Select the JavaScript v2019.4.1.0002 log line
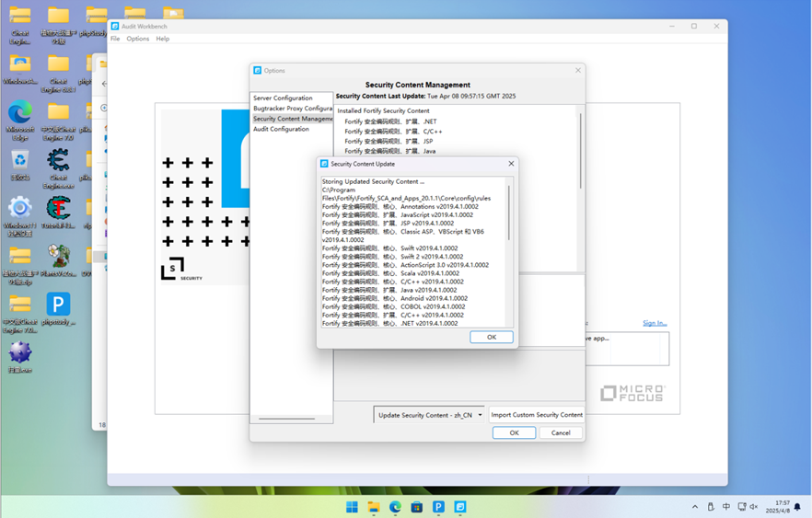812x518 pixels. pos(397,214)
